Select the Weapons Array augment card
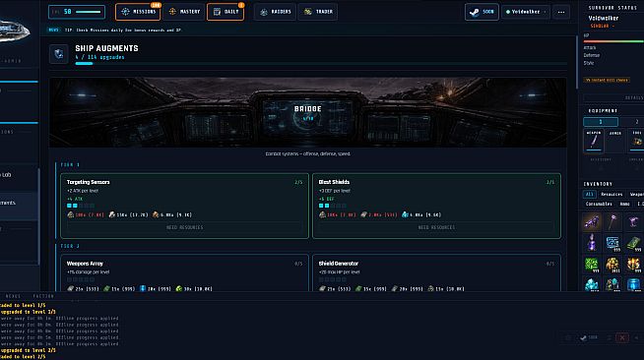 pyautogui.click(x=184, y=273)
